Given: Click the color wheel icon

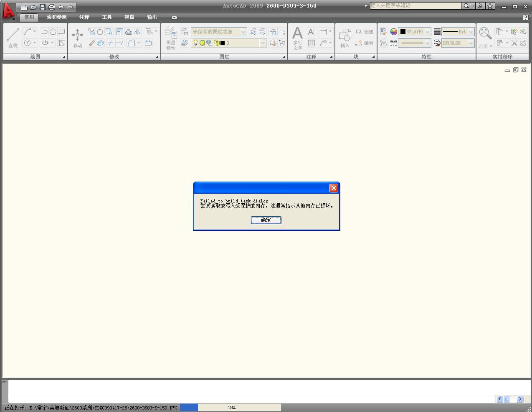Looking at the screenshot, I should 394,32.
